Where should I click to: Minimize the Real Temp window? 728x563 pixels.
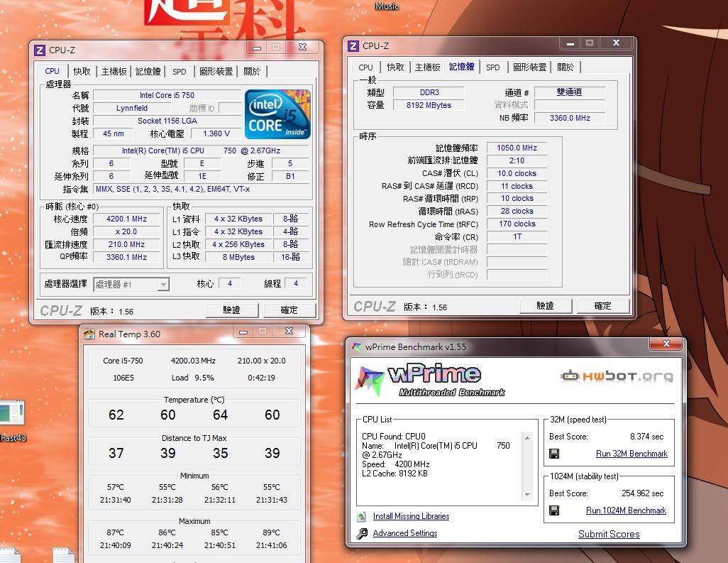243,332
